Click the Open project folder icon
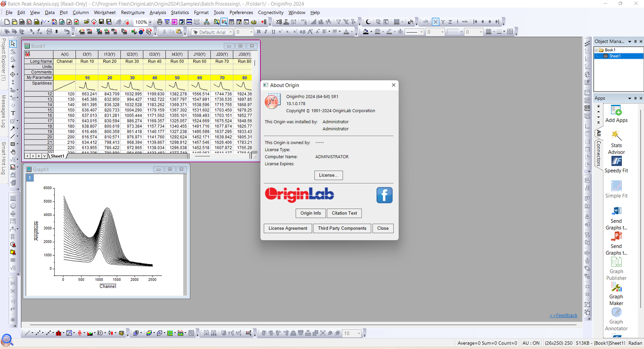Viewport: 644px width, 349px height. [86, 22]
